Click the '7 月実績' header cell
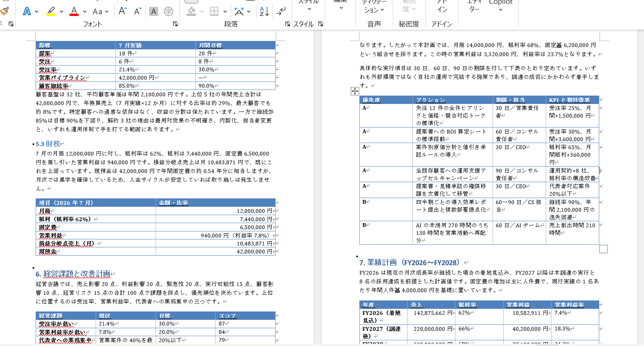Screen dimensions: 644x346 (x=156, y=46)
